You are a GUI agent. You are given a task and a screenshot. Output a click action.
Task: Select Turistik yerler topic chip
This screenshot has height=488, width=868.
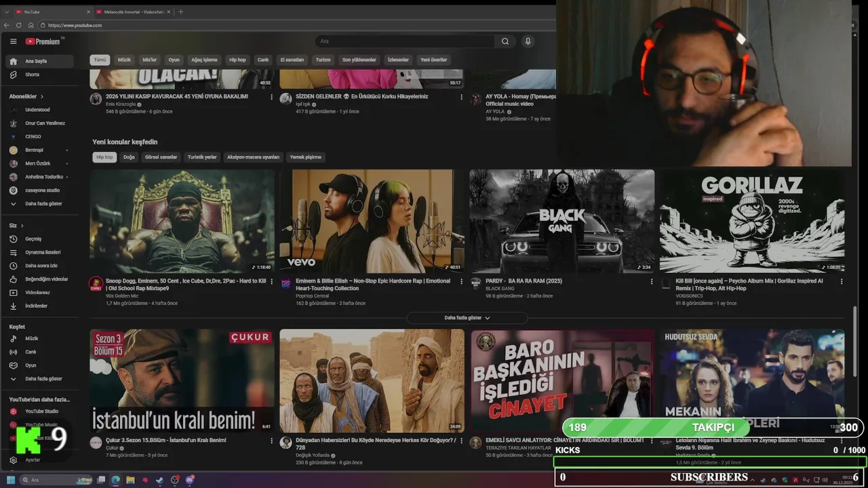202,157
